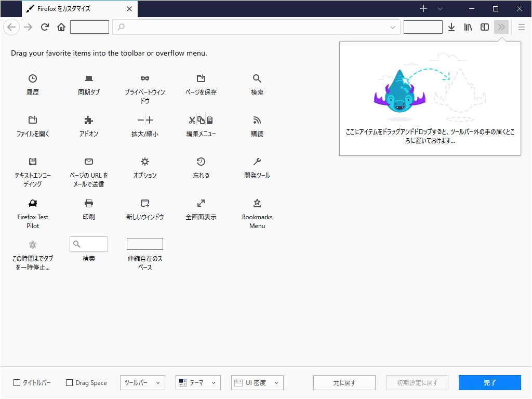Select the 伸縮自在のスペース flexible space item

click(145, 244)
